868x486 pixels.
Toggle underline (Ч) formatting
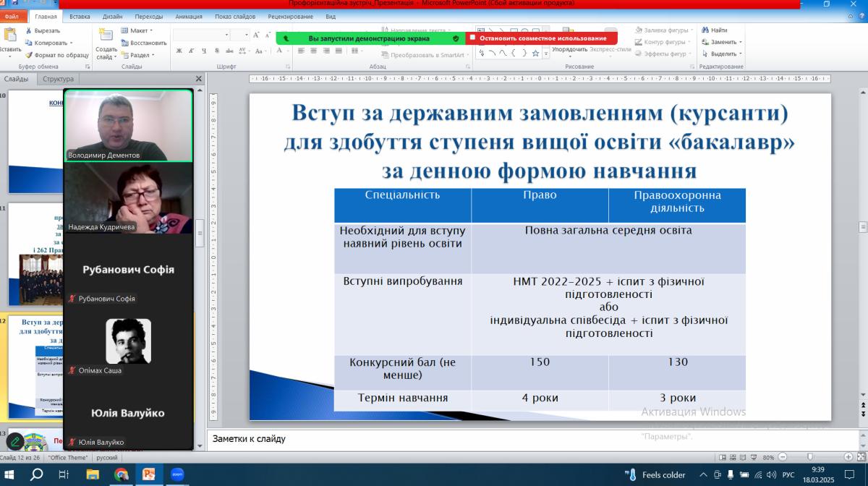click(x=205, y=51)
